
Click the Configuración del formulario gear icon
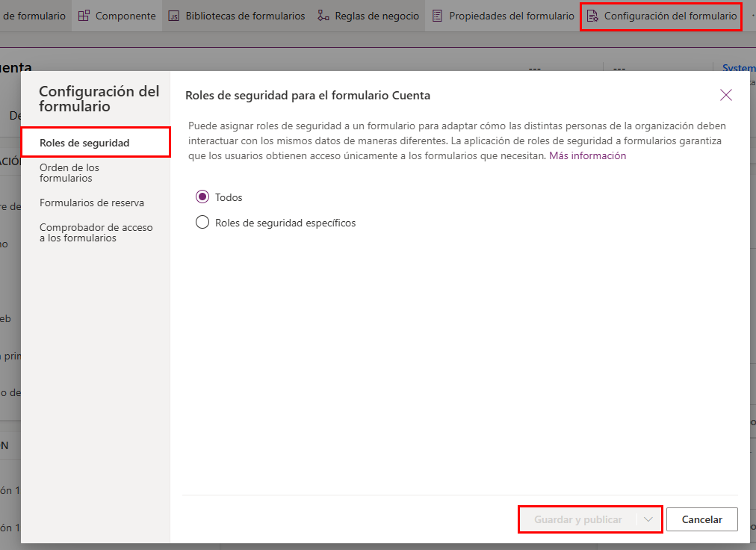[x=592, y=16]
